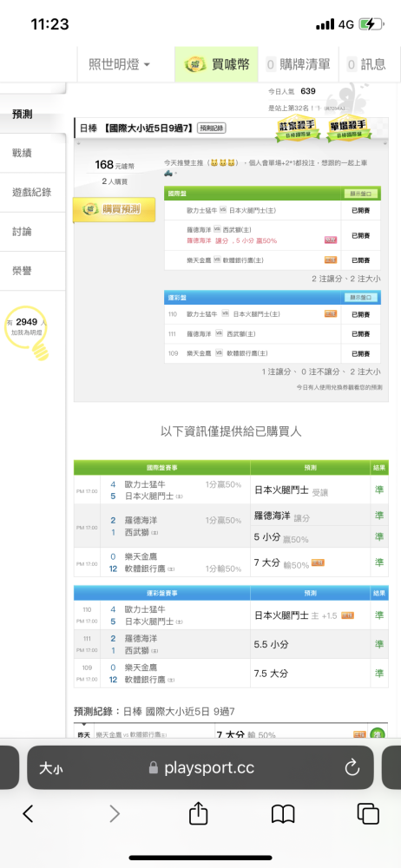Click red text 羅德海洋 讓分，5 小分 贏50%
Screen dimensions: 401x868
pos(232,240)
